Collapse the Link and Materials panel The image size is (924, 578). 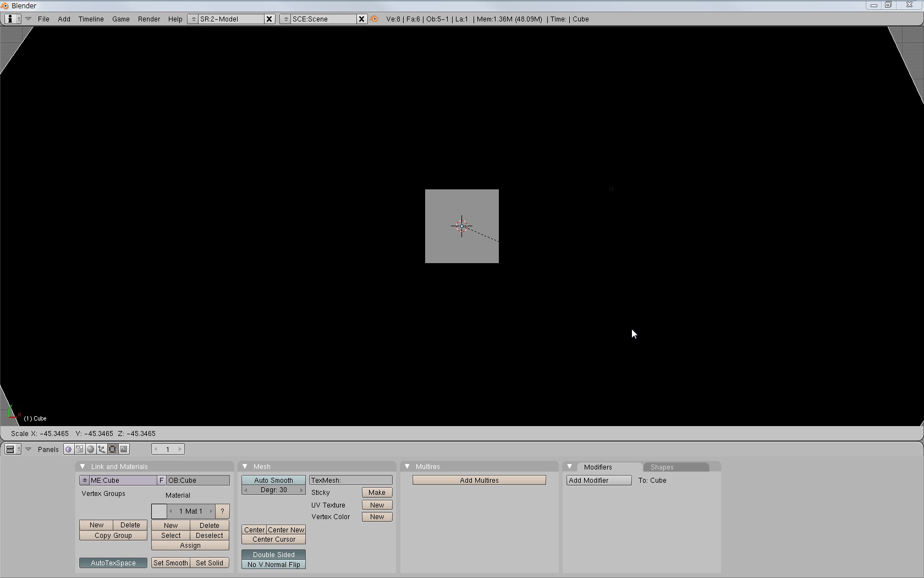click(82, 466)
